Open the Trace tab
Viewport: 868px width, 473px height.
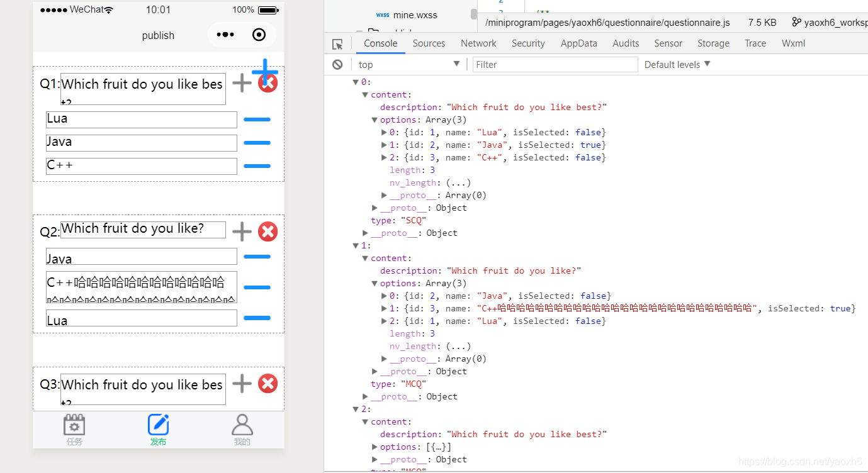click(x=755, y=43)
